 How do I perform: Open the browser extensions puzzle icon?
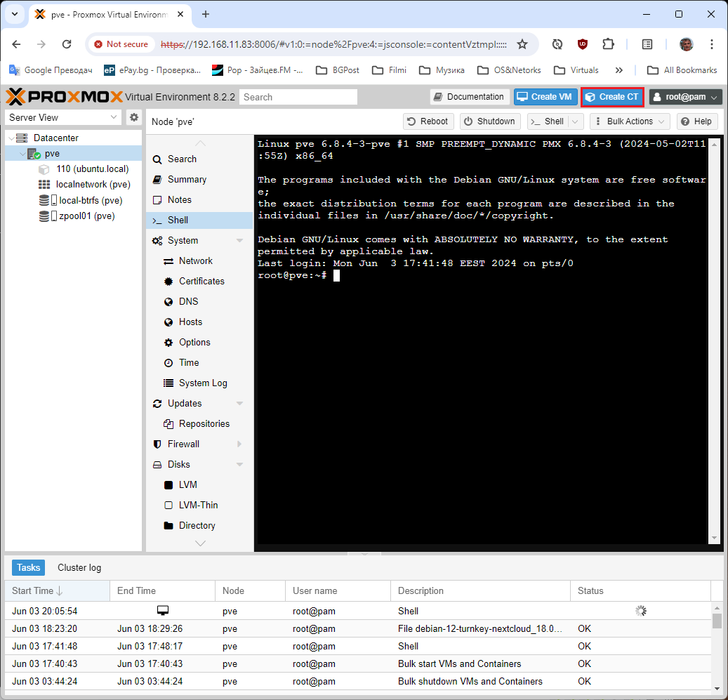pos(608,44)
